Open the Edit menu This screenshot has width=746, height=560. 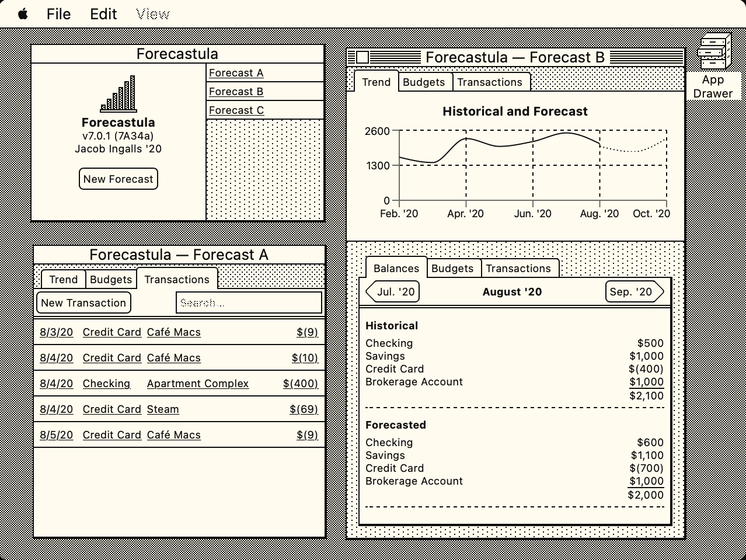(x=103, y=14)
